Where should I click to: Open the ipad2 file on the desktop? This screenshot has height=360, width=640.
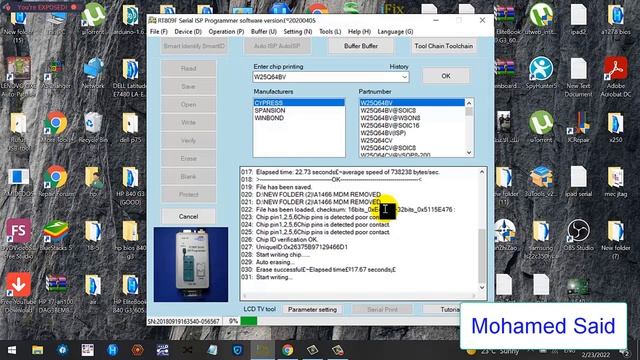[578, 20]
